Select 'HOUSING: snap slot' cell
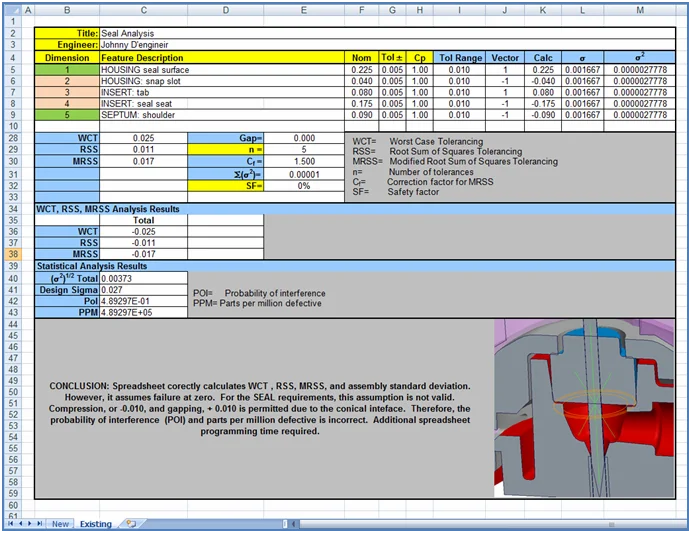Image resolution: width=691 pixels, height=533 pixels. [x=222, y=81]
